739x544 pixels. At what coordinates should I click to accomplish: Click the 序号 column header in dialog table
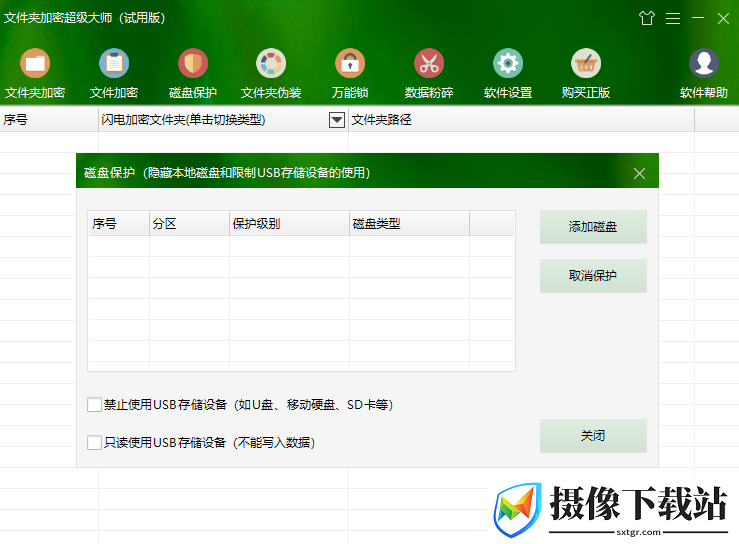[x=119, y=224]
